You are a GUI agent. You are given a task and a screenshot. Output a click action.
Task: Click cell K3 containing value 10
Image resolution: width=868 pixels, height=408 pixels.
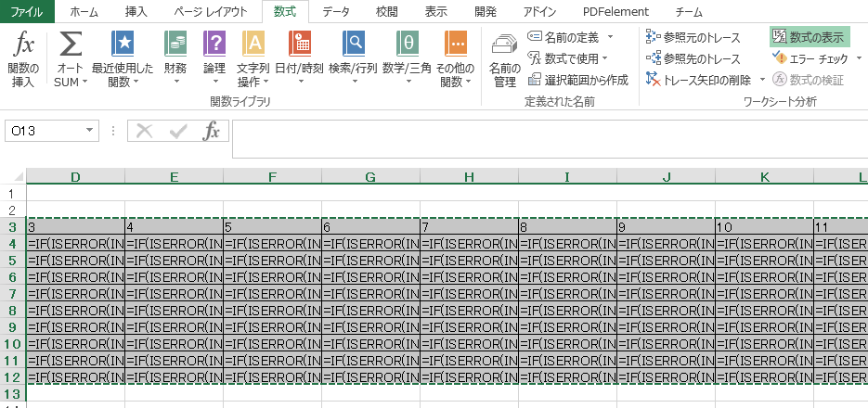pyautogui.click(x=764, y=227)
